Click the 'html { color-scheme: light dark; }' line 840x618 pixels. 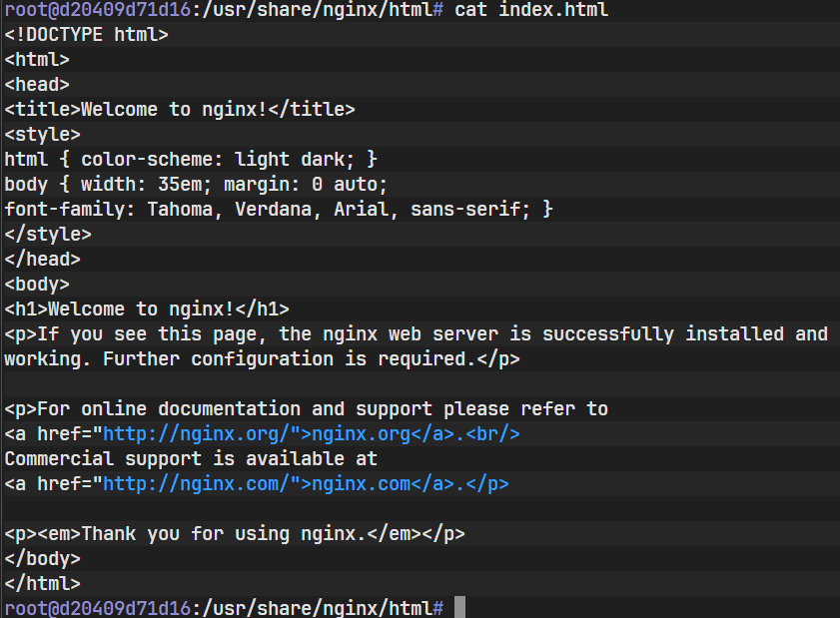(x=191, y=159)
